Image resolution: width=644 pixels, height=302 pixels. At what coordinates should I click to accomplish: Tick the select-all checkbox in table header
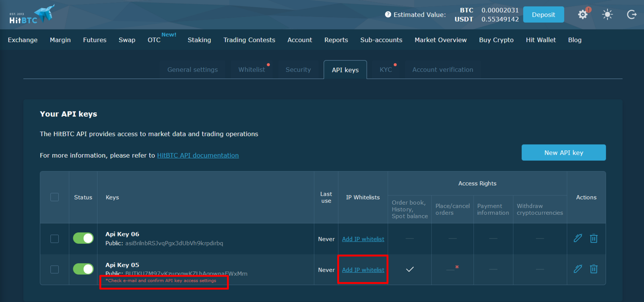[54, 197]
